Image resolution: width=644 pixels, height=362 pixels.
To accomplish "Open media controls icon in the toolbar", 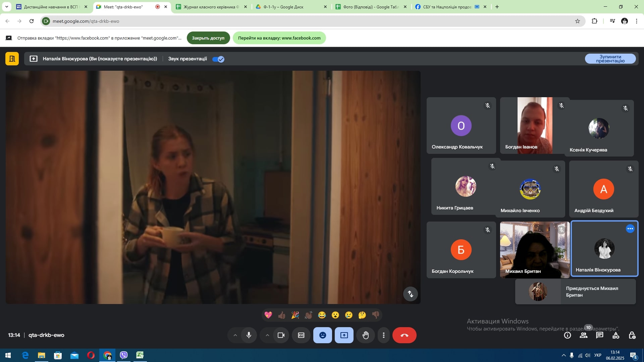I will coord(612,21).
